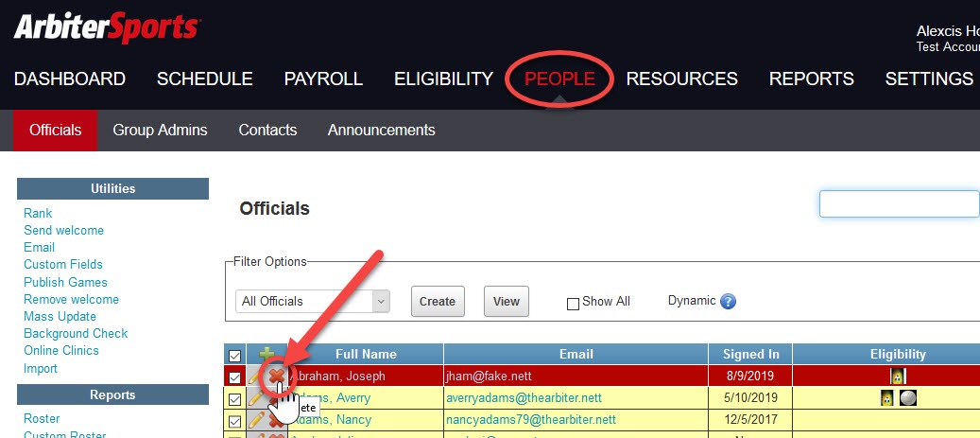Click the averryadams@thearbiter.nett email link
980x438 pixels.
524,398
